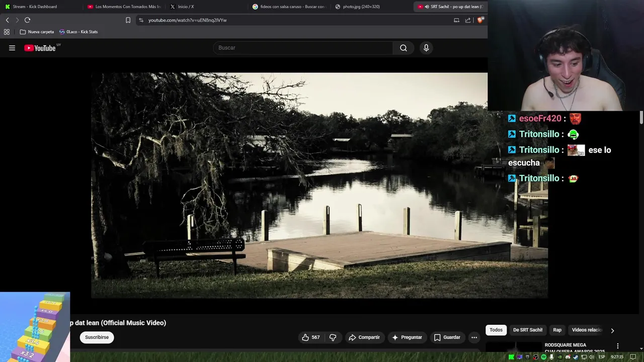Open Epic Games tray icon
Image resolution: width=644 pixels, height=362 pixels.
(x=528, y=357)
